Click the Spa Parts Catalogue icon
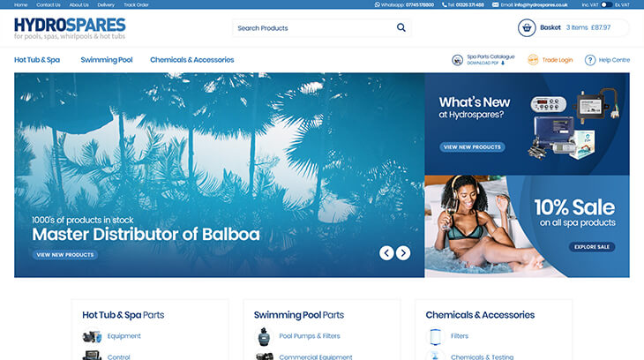 458,60
